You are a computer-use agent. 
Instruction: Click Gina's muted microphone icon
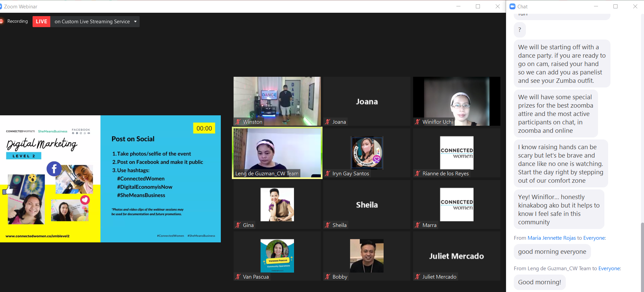coord(238,225)
